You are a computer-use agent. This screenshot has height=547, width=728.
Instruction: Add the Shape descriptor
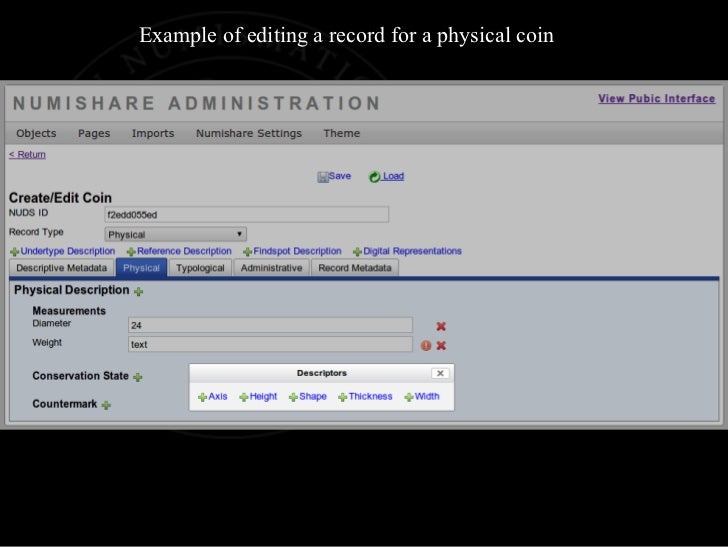coord(313,397)
